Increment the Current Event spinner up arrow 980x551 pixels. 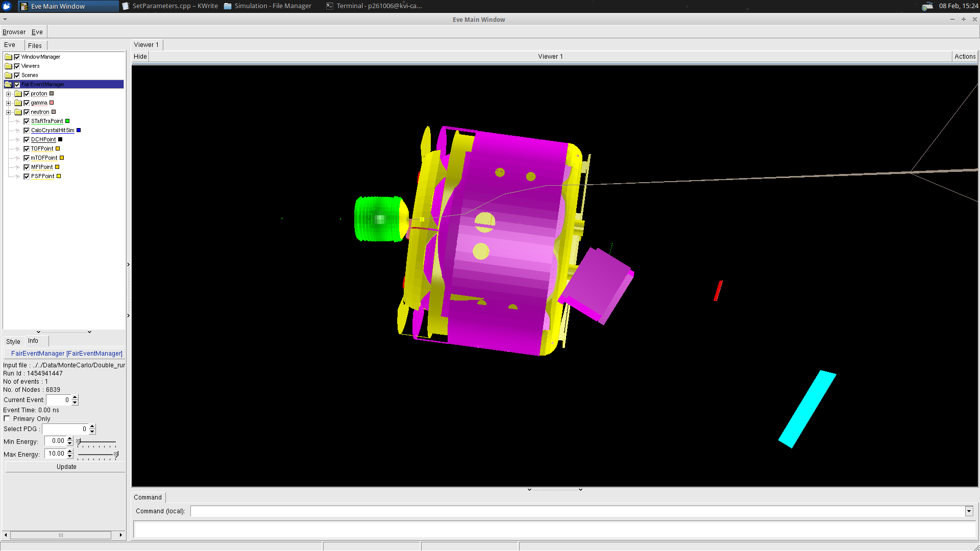click(75, 397)
